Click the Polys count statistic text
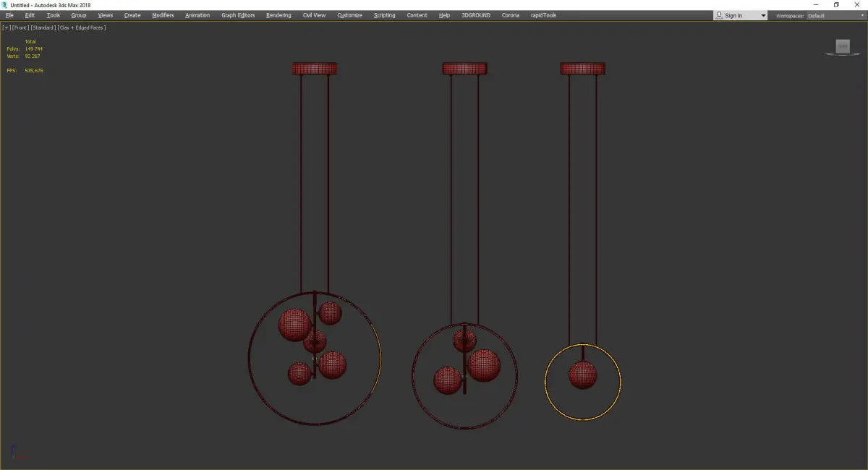Screen dimensions: 868x470 (25, 48)
